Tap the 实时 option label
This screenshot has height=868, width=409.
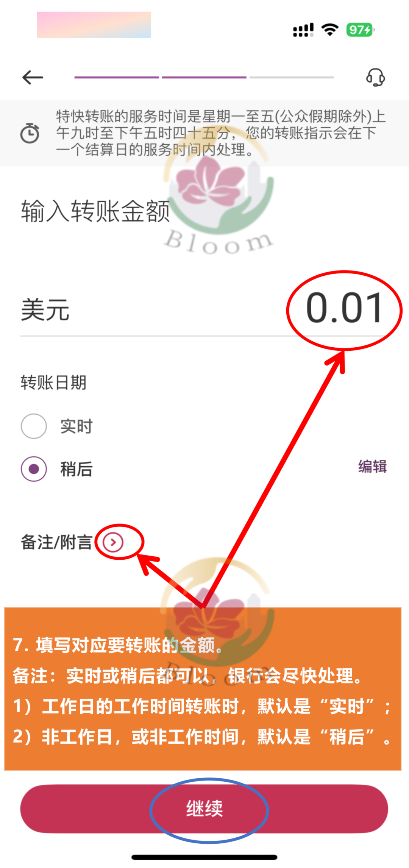[76, 426]
